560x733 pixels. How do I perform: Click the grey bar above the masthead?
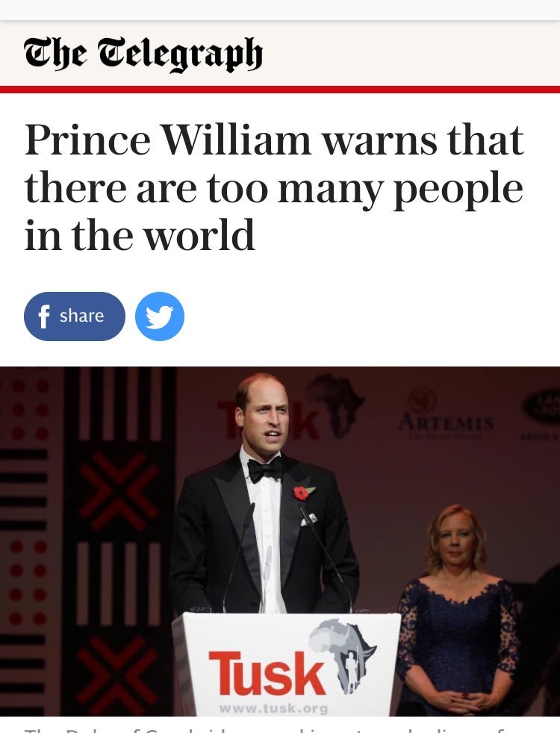(280, 10)
